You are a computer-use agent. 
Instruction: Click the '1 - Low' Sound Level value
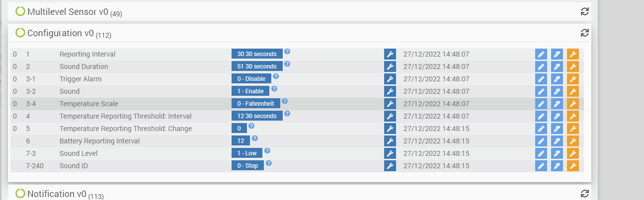coord(247,153)
